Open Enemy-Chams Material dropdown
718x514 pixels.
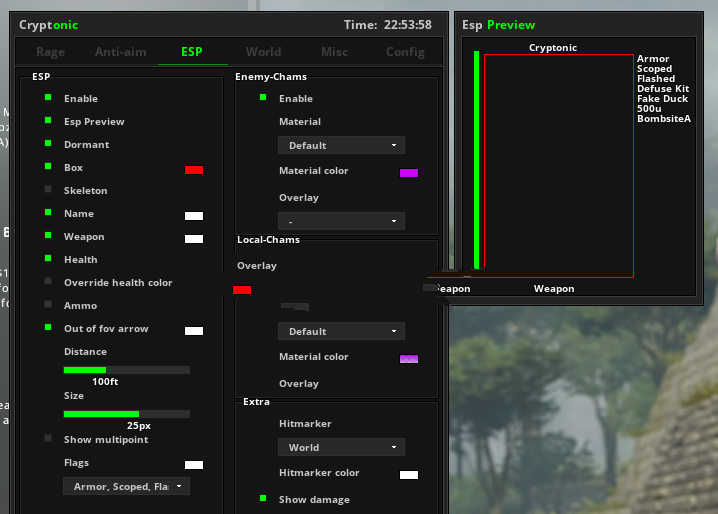pos(340,145)
